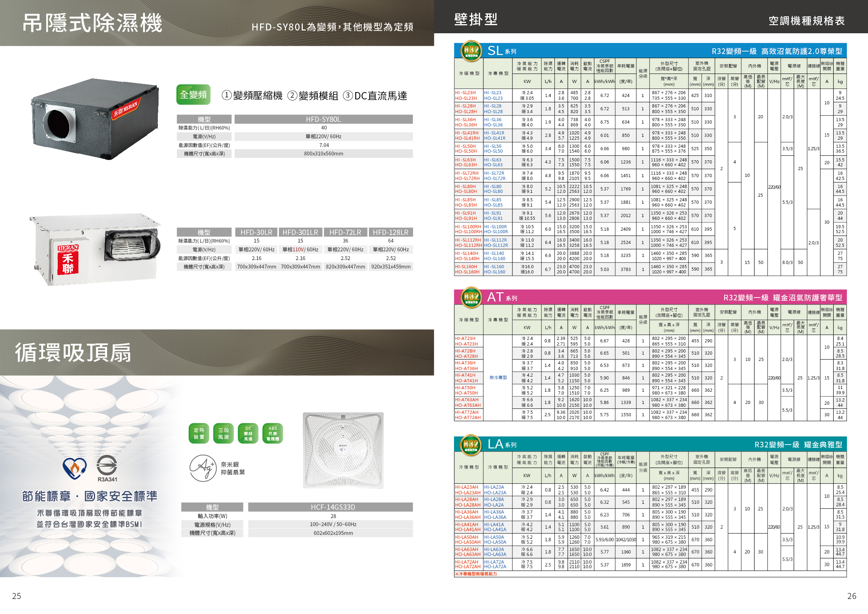Click the 100~240V / 50~60Hz value
The height and width of the screenshot is (614, 868).
[x=333, y=524]
